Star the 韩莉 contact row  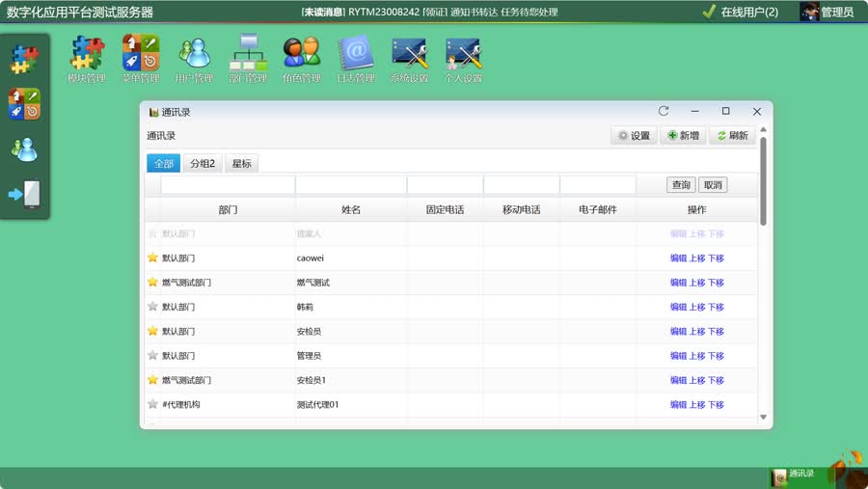pos(152,307)
